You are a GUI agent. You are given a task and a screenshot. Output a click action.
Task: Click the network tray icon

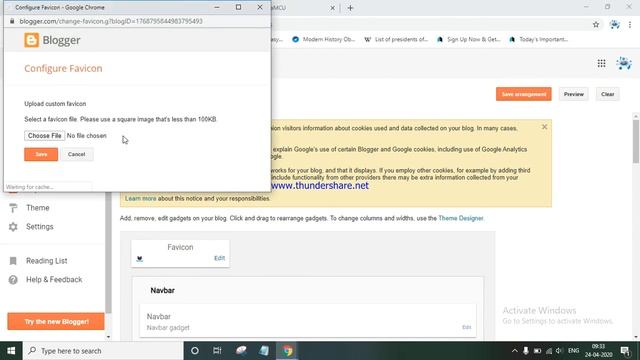[x=549, y=351]
